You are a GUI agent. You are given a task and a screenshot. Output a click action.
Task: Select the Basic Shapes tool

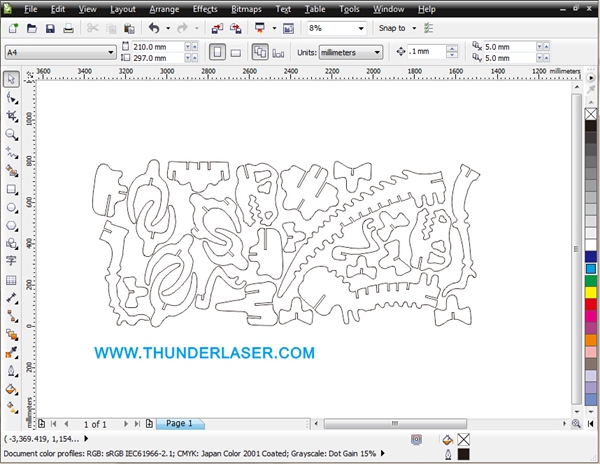pos(11,243)
